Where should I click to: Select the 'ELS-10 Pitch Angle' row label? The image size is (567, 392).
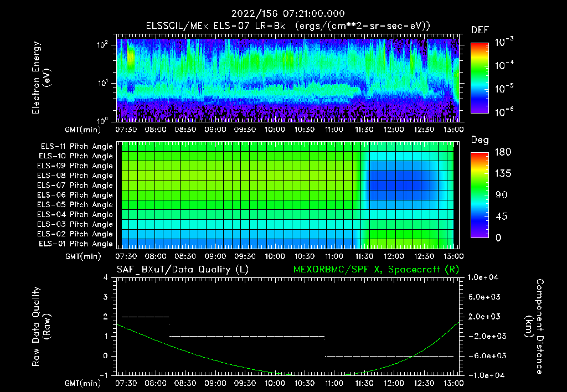click(75, 156)
